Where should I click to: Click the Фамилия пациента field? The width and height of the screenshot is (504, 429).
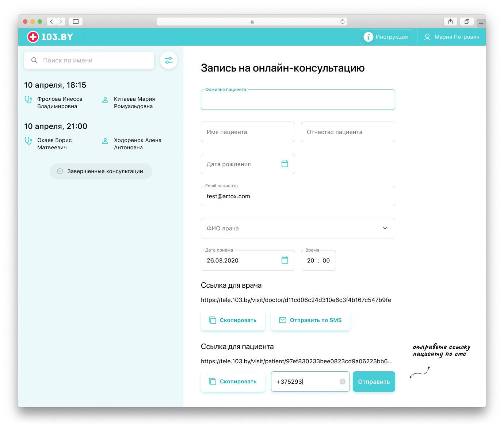pos(298,100)
